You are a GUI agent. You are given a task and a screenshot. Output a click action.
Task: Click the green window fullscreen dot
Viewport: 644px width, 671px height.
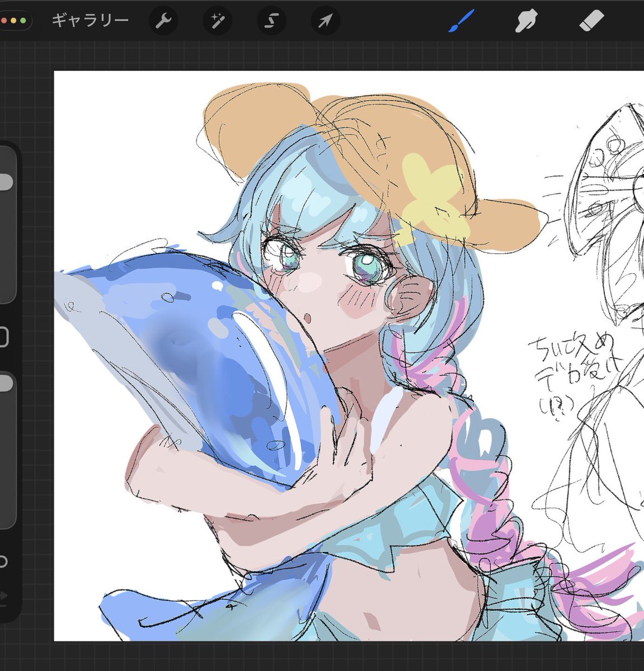[23, 21]
